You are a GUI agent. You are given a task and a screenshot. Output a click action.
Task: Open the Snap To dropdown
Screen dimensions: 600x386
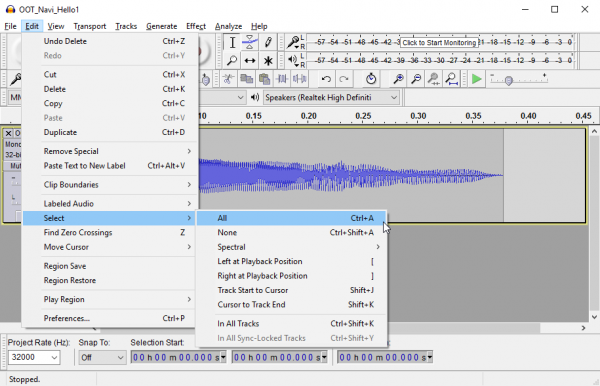point(102,357)
